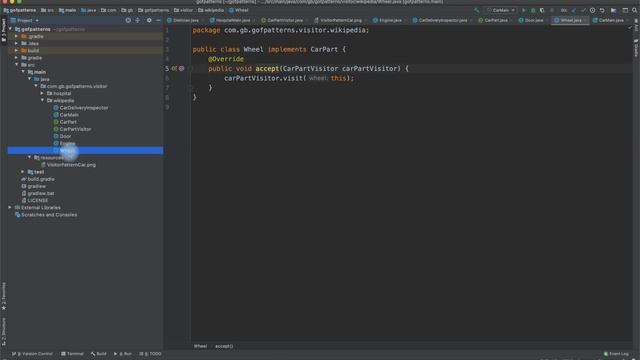This screenshot has width=640, height=360.
Task: Click Favorites tool window stripe button
Action: click(x=4, y=296)
